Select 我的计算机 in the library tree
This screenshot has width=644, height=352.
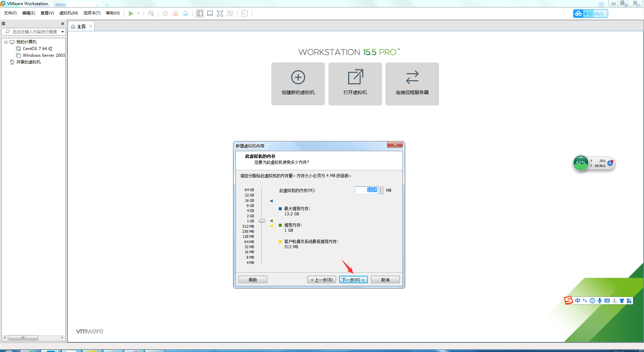(x=26, y=42)
